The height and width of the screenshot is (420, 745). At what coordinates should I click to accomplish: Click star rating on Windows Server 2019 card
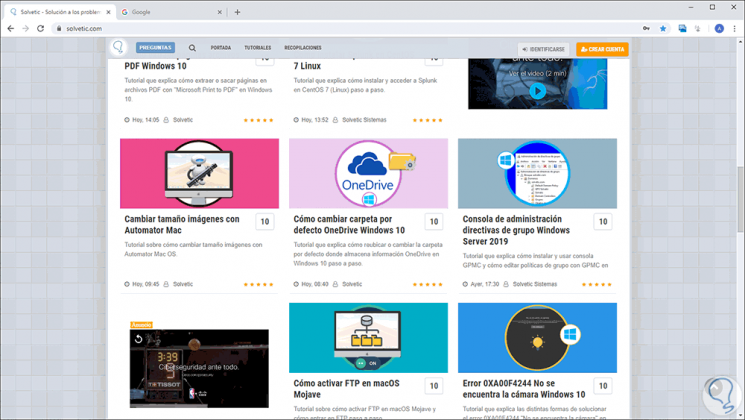[597, 285]
